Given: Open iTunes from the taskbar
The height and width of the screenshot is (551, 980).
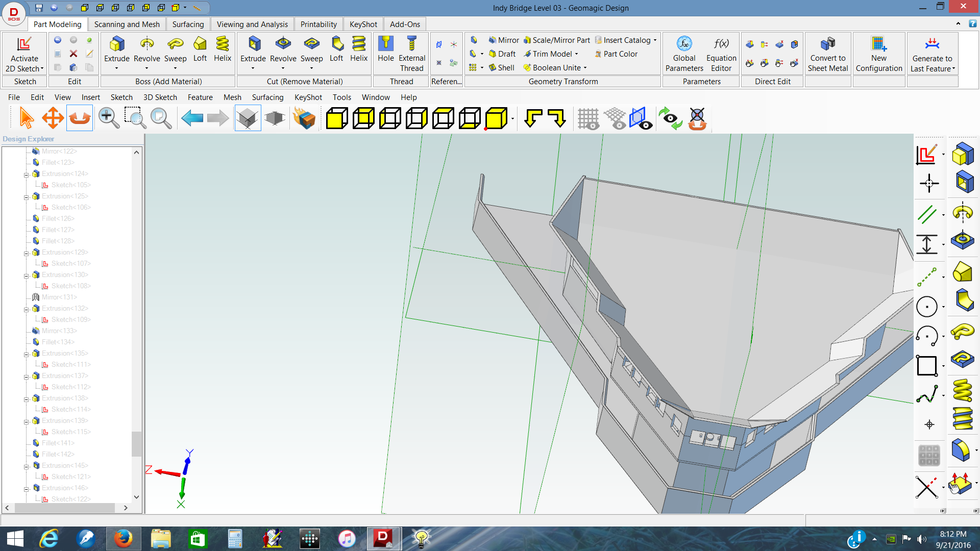Looking at the screenshot, I should [x=347, y=539].
